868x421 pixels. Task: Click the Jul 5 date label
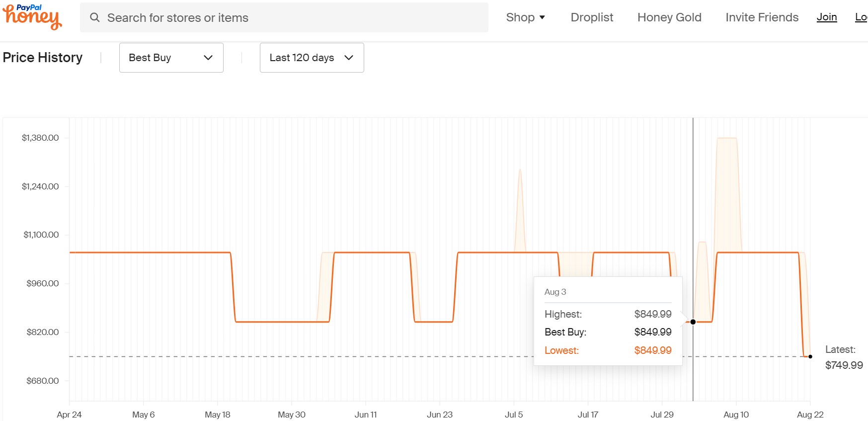(514, 415)
